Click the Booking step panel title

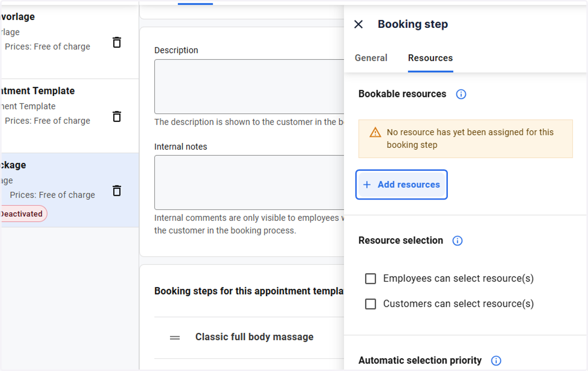click(413, 24)
